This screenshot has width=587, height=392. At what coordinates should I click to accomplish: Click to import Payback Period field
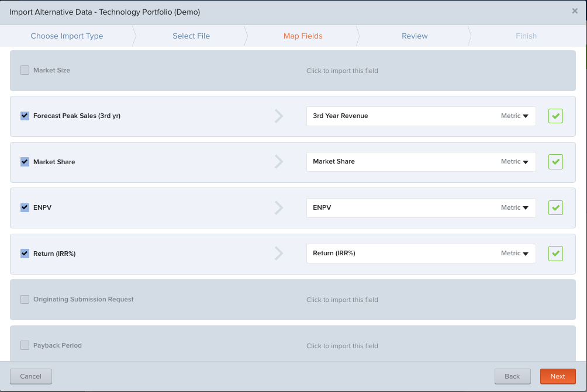tap(342, 346)
